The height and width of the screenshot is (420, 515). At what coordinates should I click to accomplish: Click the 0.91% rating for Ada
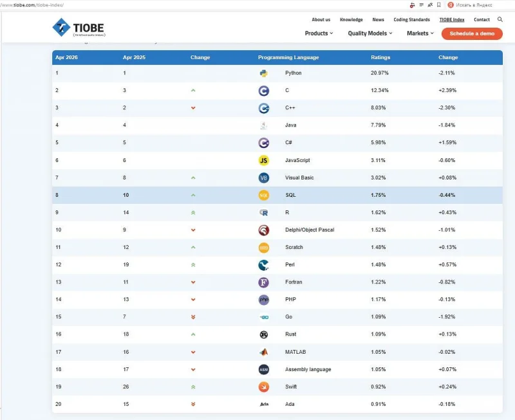tap(379, 404)
